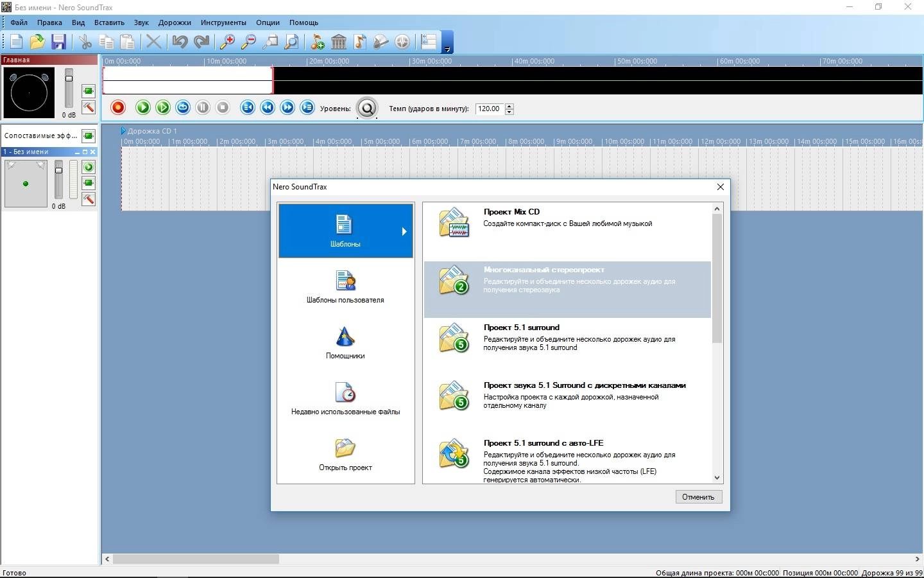Click the track 1 green effects chip icon
The width and height of the screenshot is (924, 578).
click(x=89, y=183)
